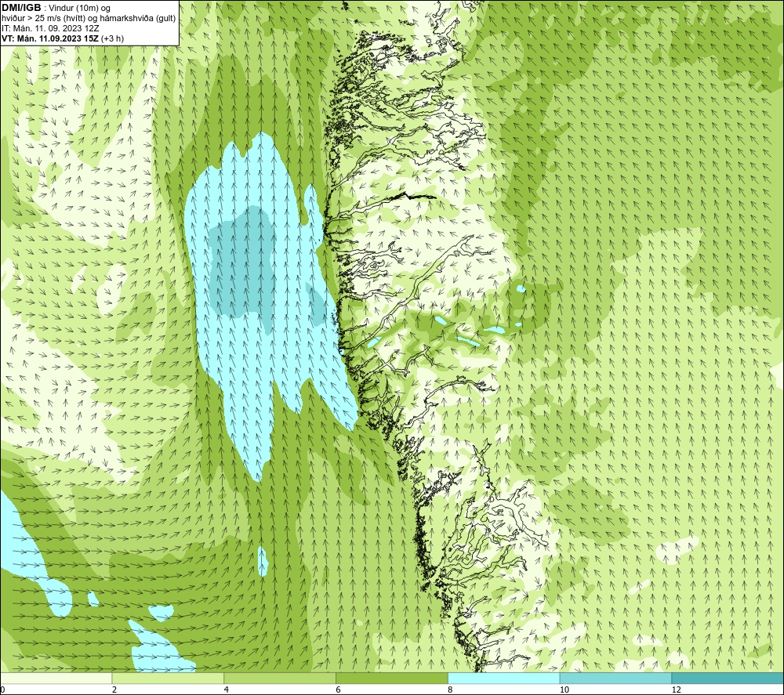
Task: Click the "2" scale label
Action: click(114, 690)
